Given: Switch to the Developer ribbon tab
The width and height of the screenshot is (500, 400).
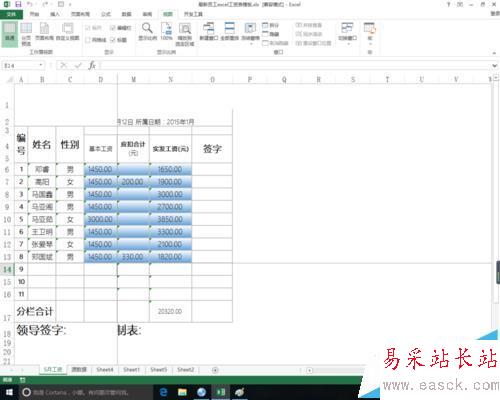Looking at the screenshot, I should point(194,14).
